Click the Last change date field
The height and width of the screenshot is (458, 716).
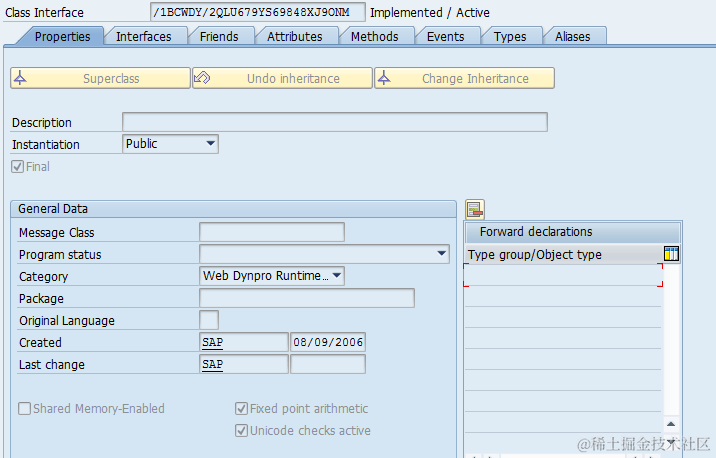[328, 364]
